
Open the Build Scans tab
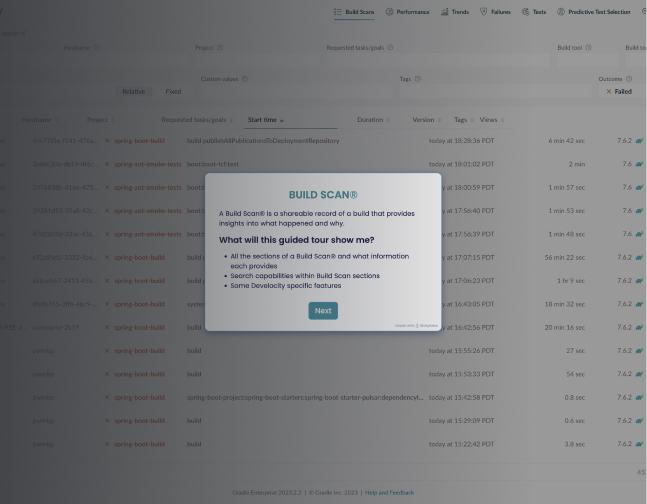point(354,12)
